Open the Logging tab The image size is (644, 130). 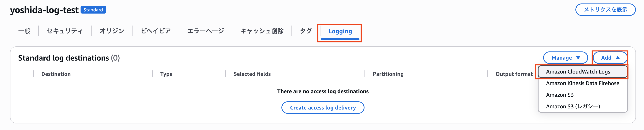coord(340,31)
